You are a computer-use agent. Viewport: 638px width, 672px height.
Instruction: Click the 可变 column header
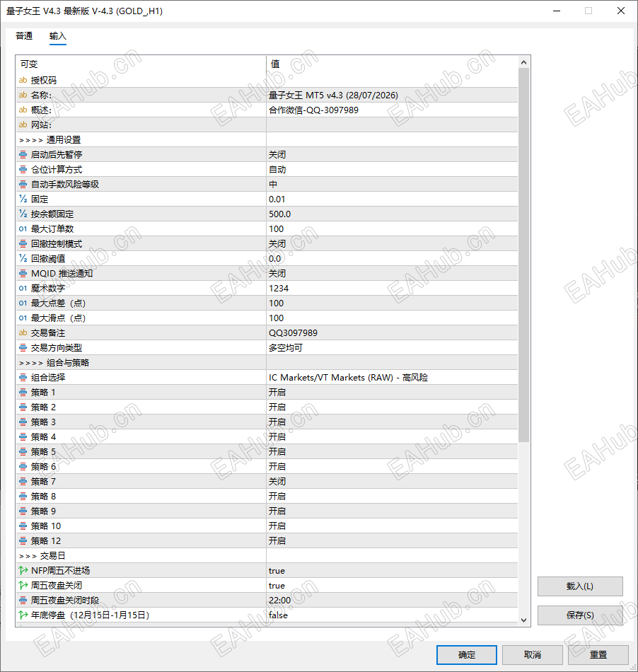(x=141, y=64)
